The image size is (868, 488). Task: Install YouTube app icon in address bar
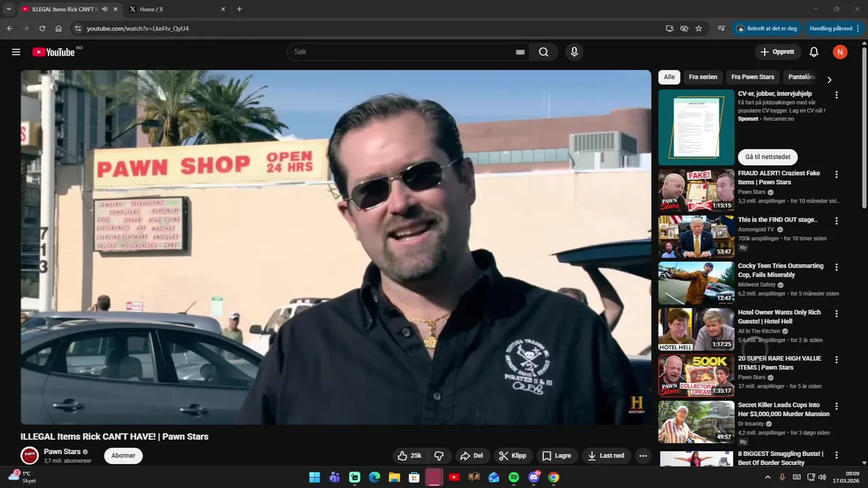coord(669,28)
